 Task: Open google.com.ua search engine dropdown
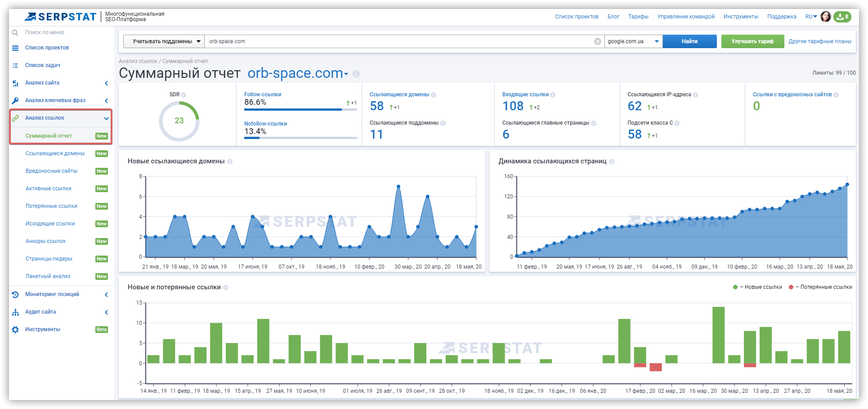633,41
